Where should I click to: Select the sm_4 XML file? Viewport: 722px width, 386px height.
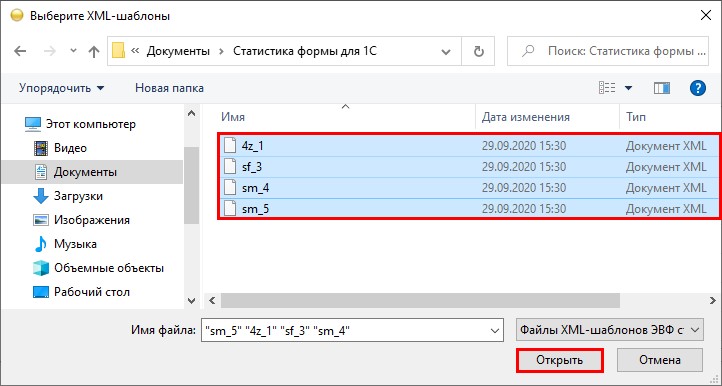(468, 188)
